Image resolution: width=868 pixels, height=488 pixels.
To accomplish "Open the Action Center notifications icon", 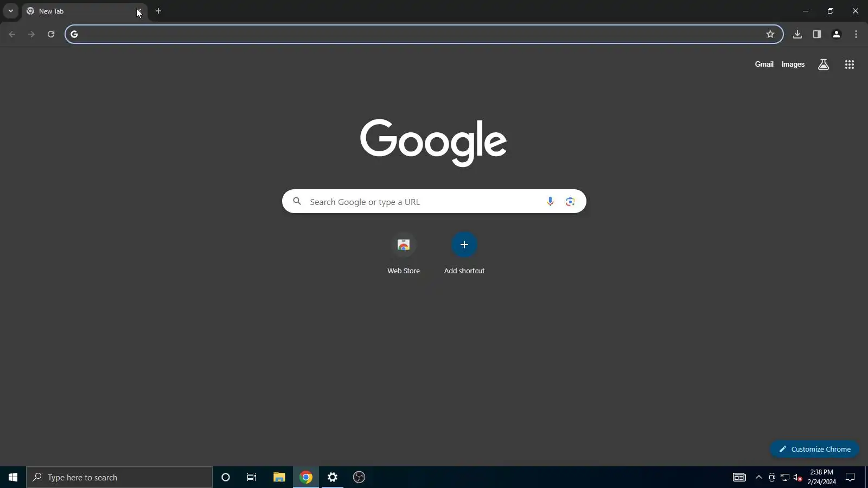I will 850,477.
